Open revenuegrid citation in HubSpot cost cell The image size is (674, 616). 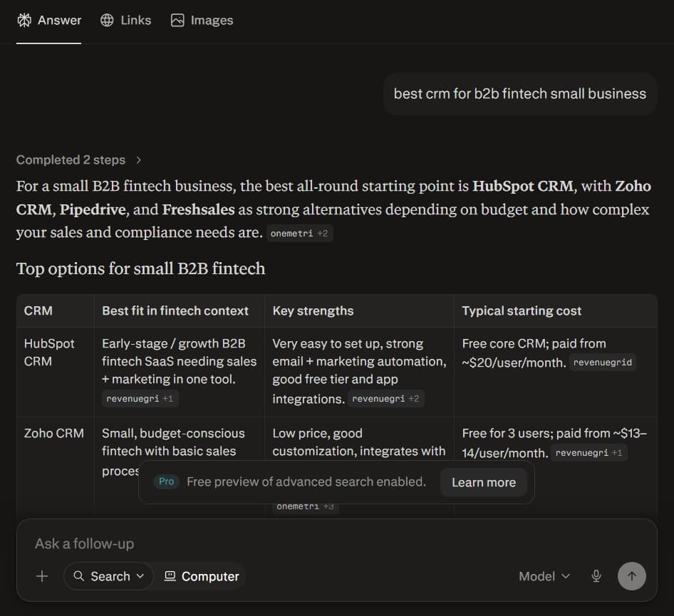603,362
